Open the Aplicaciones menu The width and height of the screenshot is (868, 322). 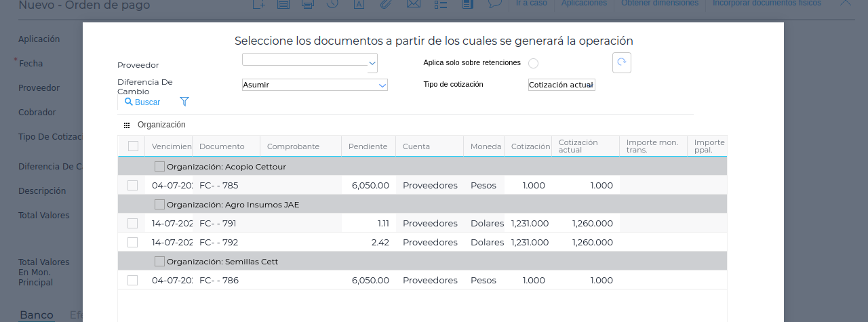coord(584,3)
